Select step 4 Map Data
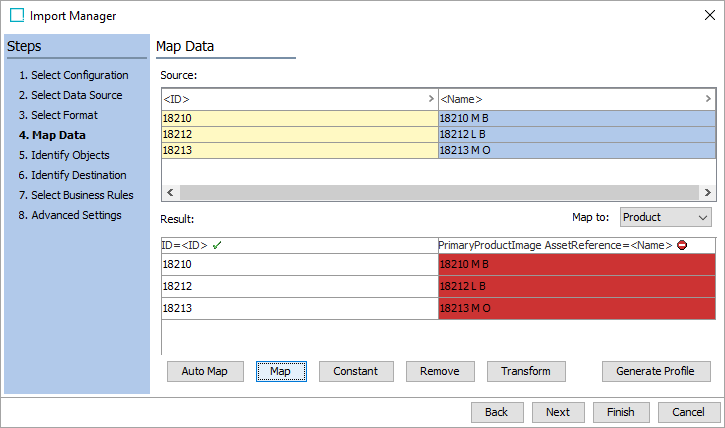The height and width of the screenshot is (428, 725). click(52, 135)
